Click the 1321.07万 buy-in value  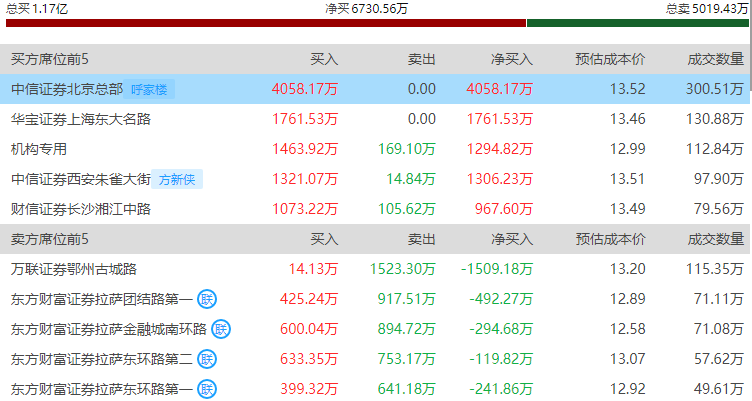tap(305, 179)
